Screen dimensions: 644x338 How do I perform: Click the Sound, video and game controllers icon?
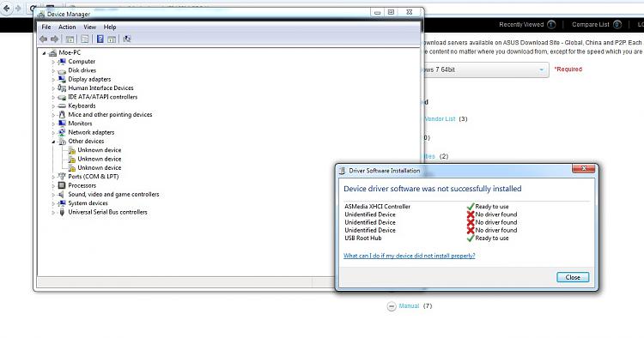[62, 195]
